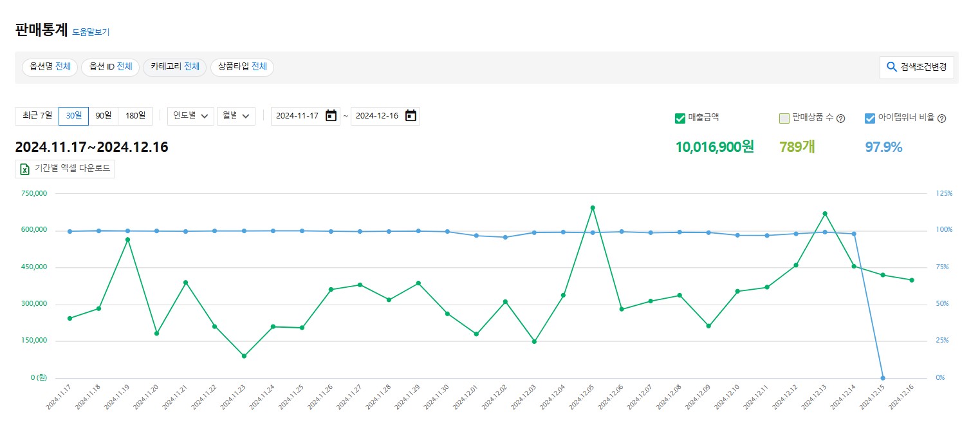Click the start date calendar icon
Viewport: 980px width, 425px height.
tap(331, 116)
